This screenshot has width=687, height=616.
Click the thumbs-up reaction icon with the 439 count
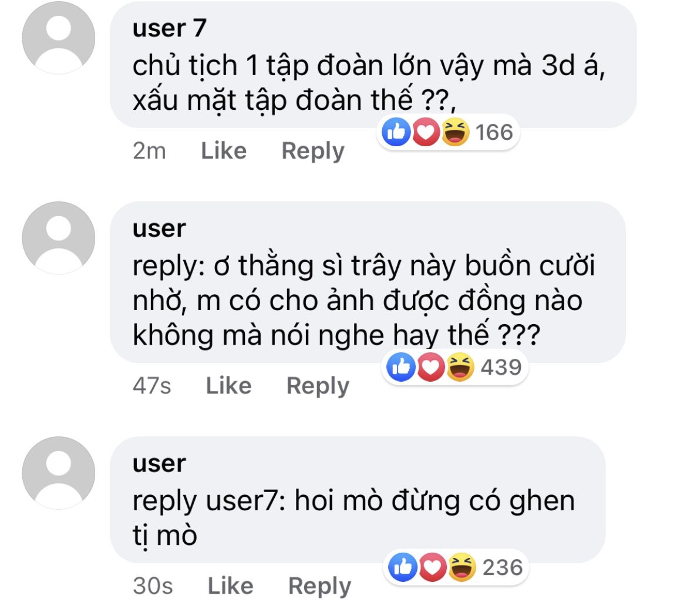(401, 366)
